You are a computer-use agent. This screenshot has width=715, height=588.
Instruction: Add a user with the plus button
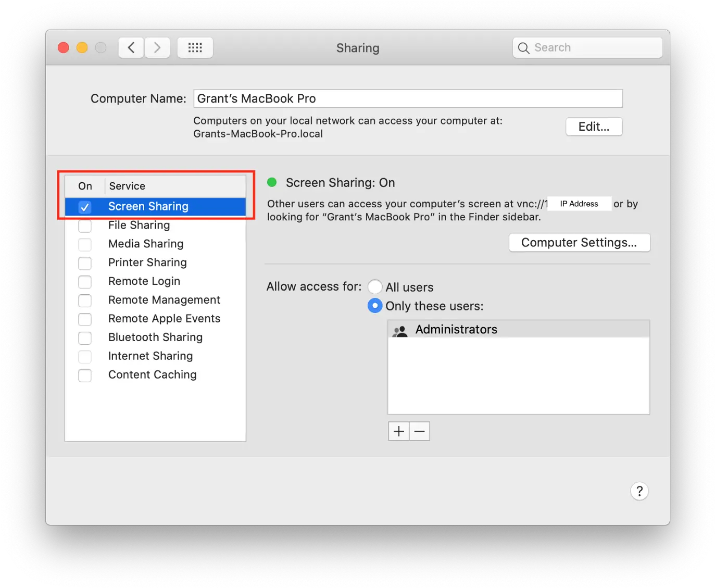(399, 431)
